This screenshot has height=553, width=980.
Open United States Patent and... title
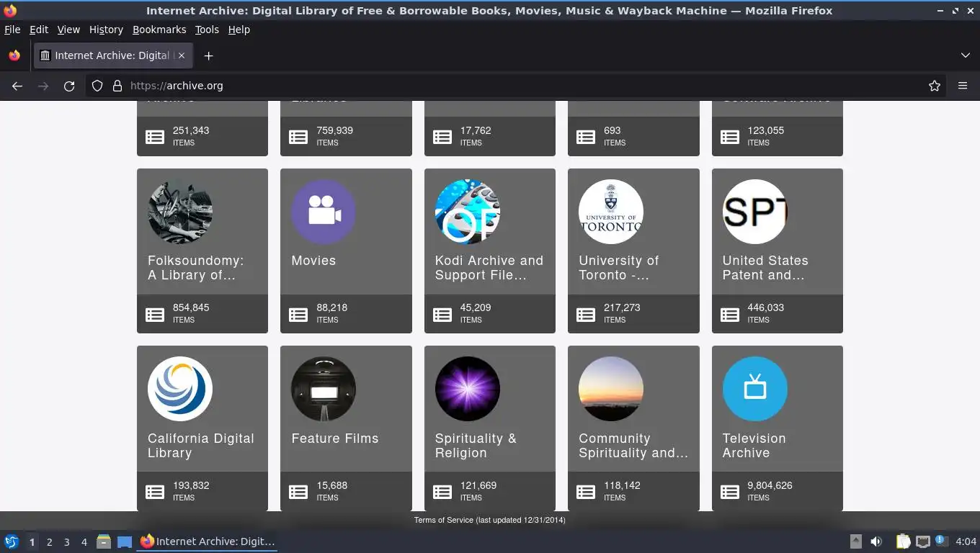point(765,268)
